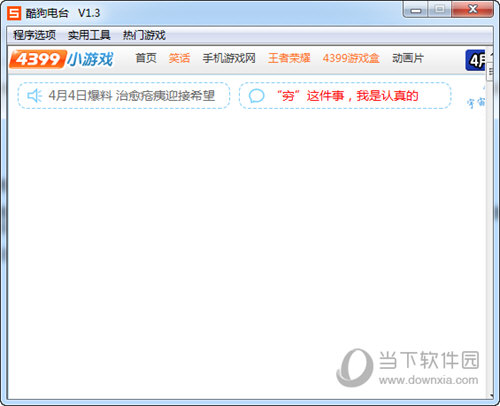Click the speaker announcement icon
This screenshot has width=500, height=406.
35,96
